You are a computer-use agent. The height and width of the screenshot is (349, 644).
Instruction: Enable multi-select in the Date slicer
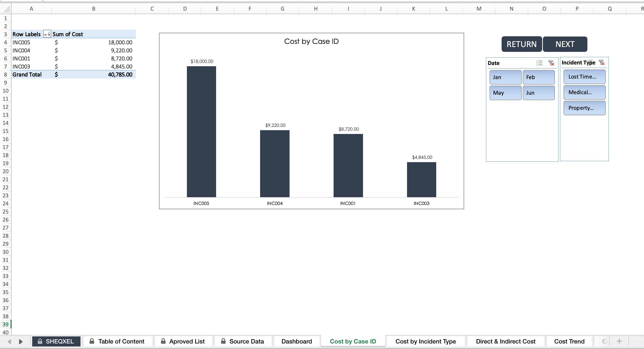(x=540, y=63)
